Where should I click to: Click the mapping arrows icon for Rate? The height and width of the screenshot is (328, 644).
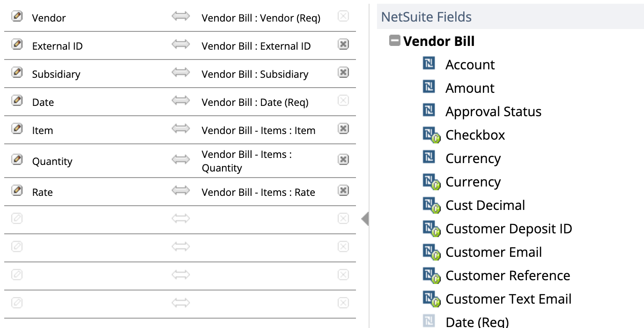pyautogui.click(x=180, y=191)
